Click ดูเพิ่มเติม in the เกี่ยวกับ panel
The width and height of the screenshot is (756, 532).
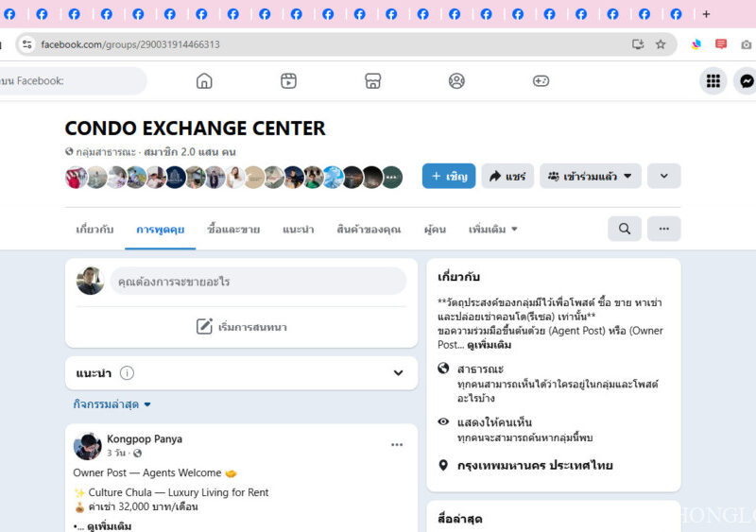[489, 345]
